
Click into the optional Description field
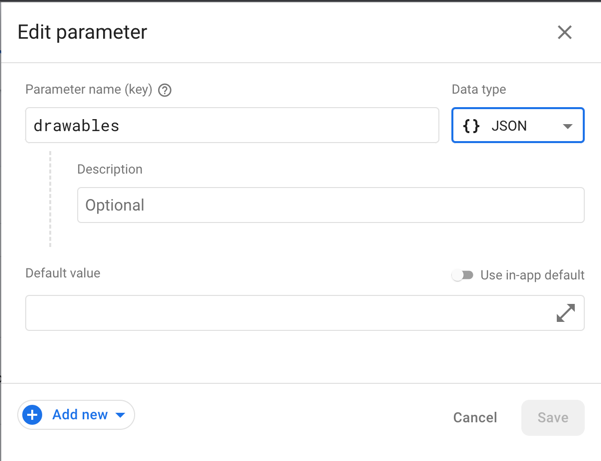[330, 205]
